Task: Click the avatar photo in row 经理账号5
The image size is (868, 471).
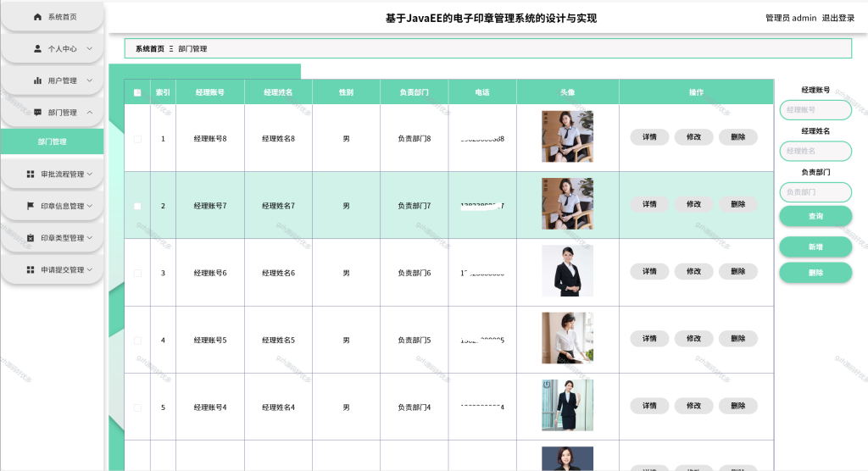Action: 567,338
